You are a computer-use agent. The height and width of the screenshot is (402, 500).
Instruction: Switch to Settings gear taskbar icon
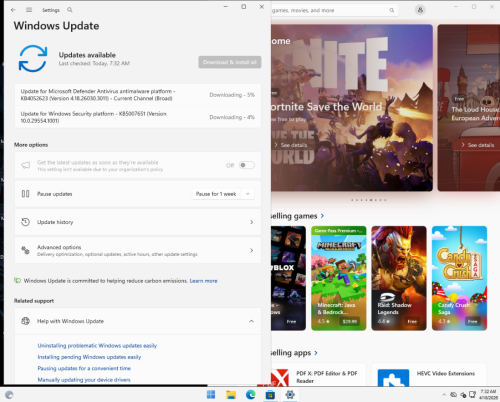point(290,395)
